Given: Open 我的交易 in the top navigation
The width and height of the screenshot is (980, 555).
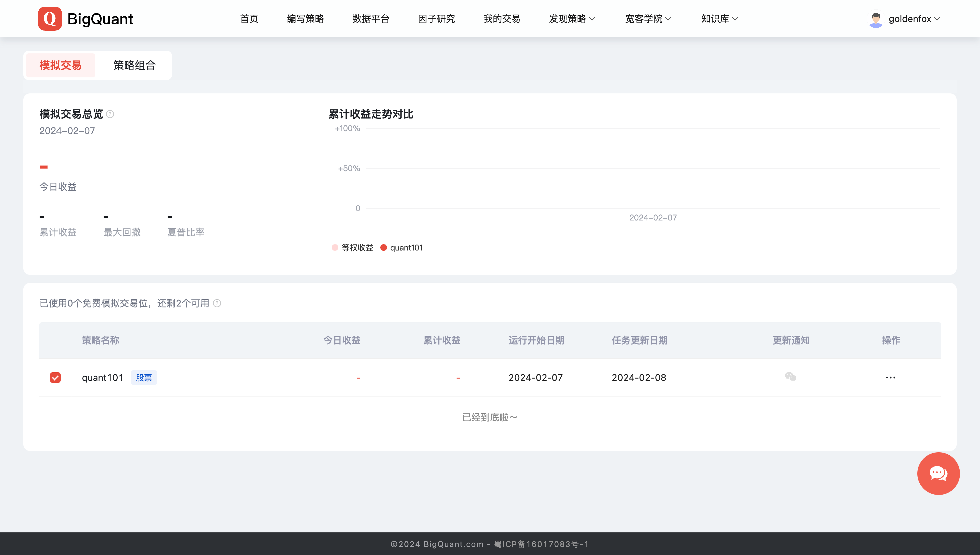Looking at the screenshot, I should click(502, 19).
